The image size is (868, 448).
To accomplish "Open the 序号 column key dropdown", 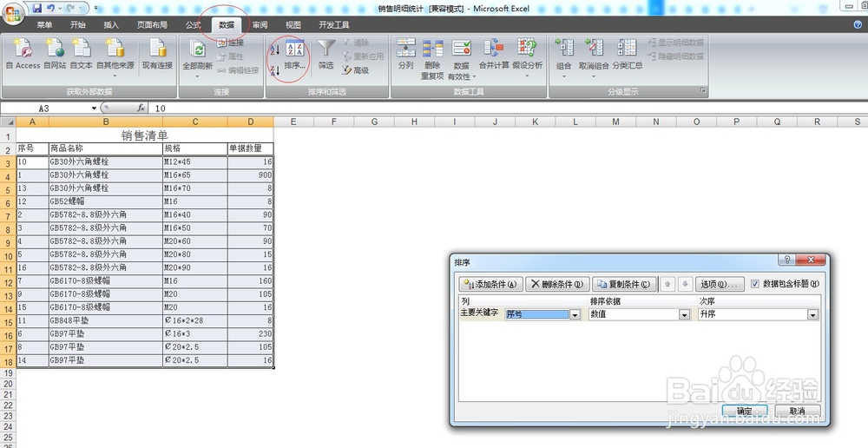I will [575, 314].
